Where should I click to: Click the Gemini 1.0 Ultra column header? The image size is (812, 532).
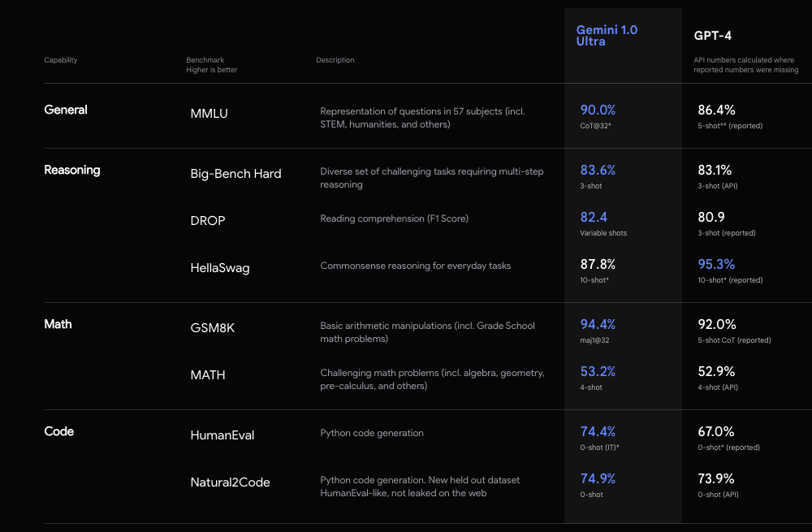607,36
